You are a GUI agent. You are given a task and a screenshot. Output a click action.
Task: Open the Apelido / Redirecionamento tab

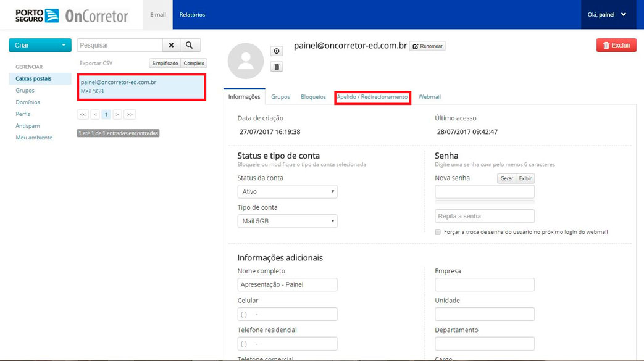click(x=372, y=97)
